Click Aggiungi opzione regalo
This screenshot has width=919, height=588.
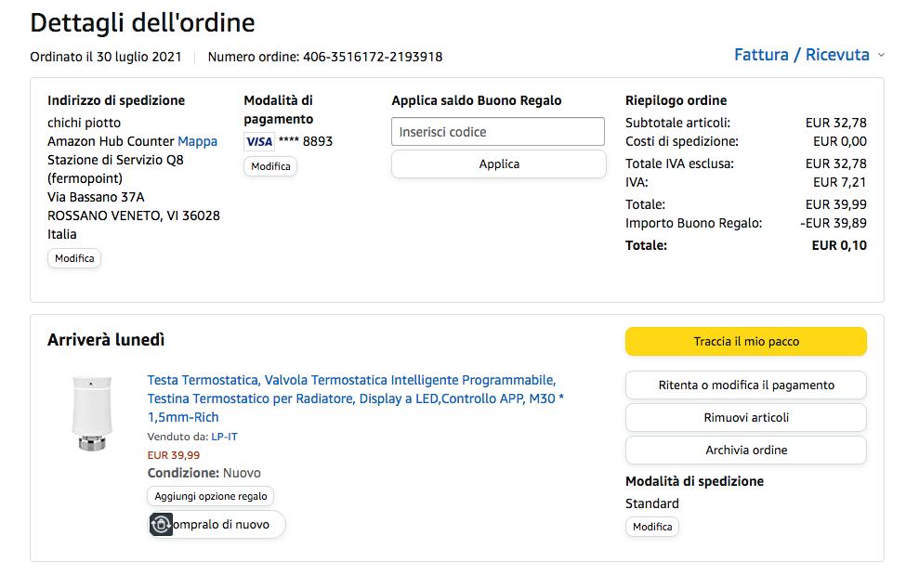210,496
